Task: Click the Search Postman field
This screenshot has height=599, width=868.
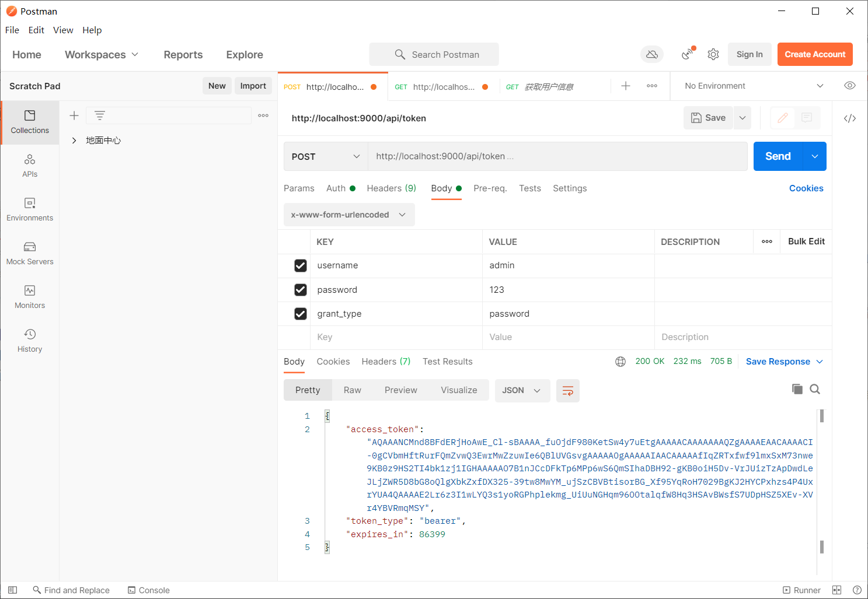Action: 434,54
